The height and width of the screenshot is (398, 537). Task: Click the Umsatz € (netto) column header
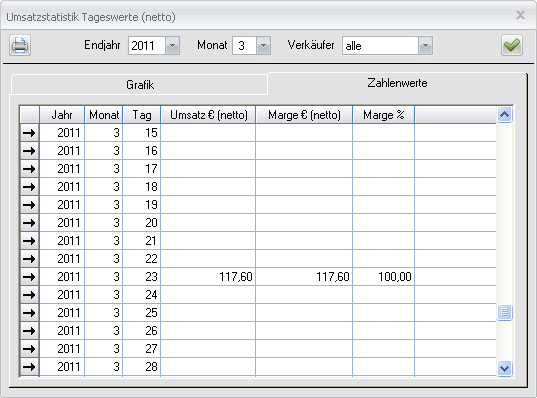(208, 115)
